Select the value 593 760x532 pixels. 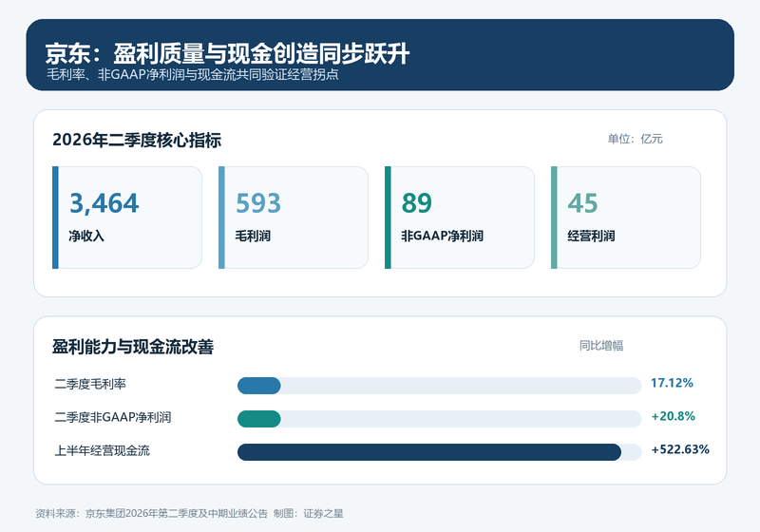click(x=258, y=203)
